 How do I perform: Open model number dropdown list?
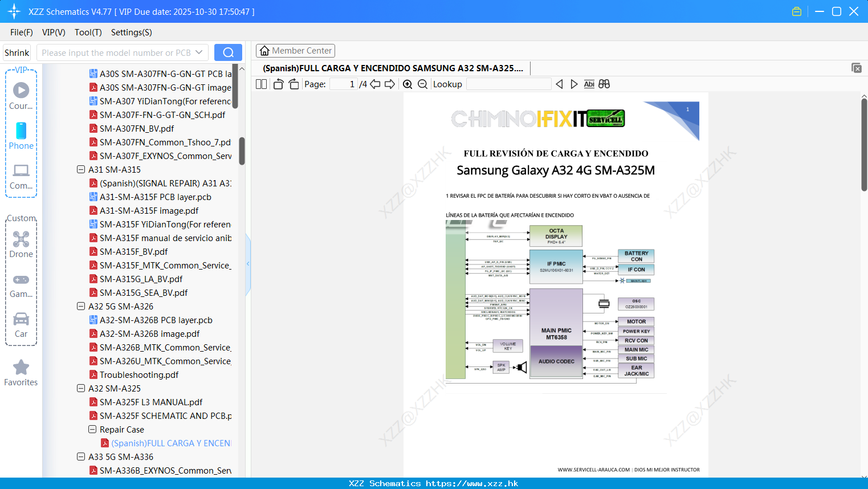199,52
